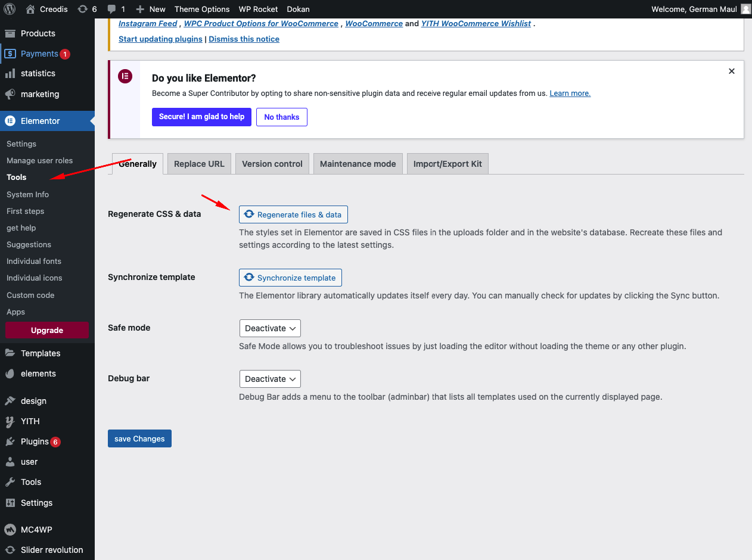This screenshot has width=752, height=560.
Task: Click the design paintbrush icon
Action: (10, 401)
